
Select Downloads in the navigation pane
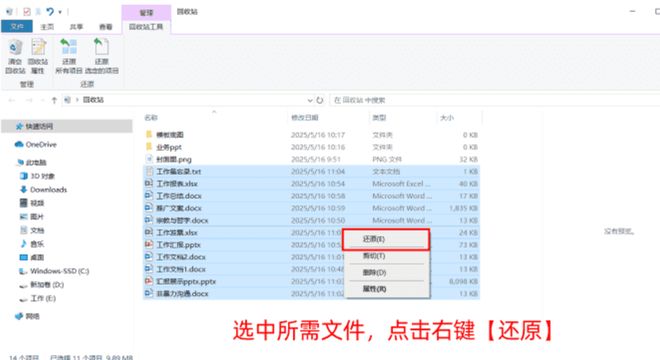[48, 189]
